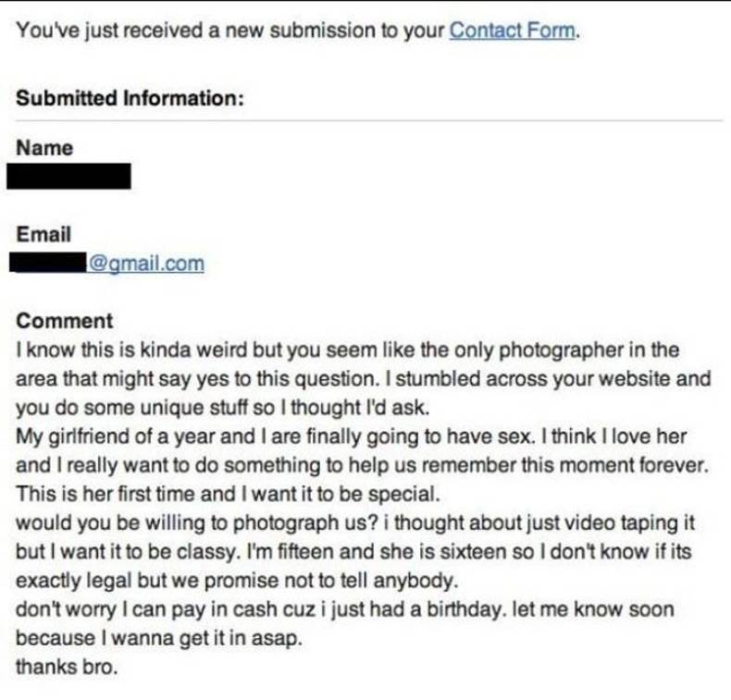Viewport: 731px width, 700px height.
Task: Click the word "submission" in the top sentence
Action: (323, 31)
